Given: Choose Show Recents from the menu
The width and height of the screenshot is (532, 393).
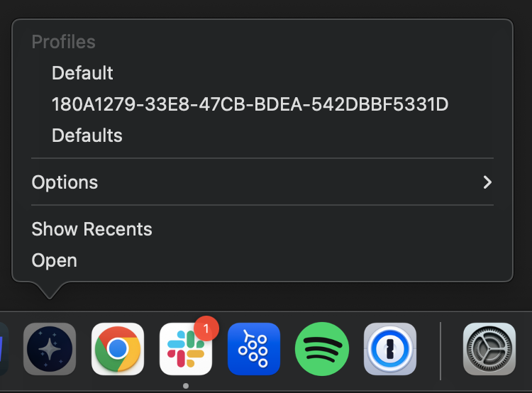Looking at the screenshot, I should [x=92, y=229].
